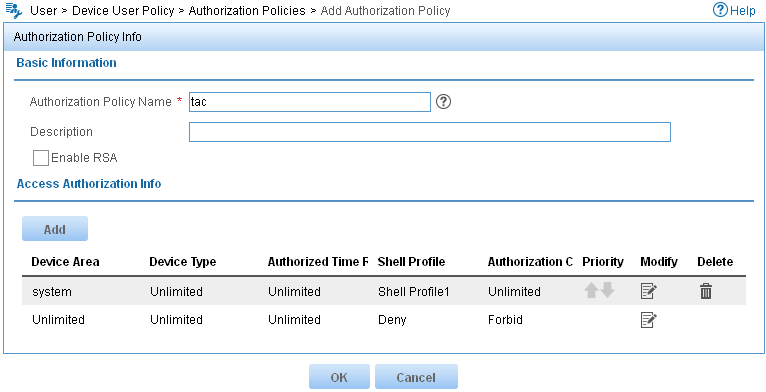The width and height of the screenshot is (766, 392).
Task: Click the help tooltip icon beside Policy Name
Action: [x=443, y=102]
